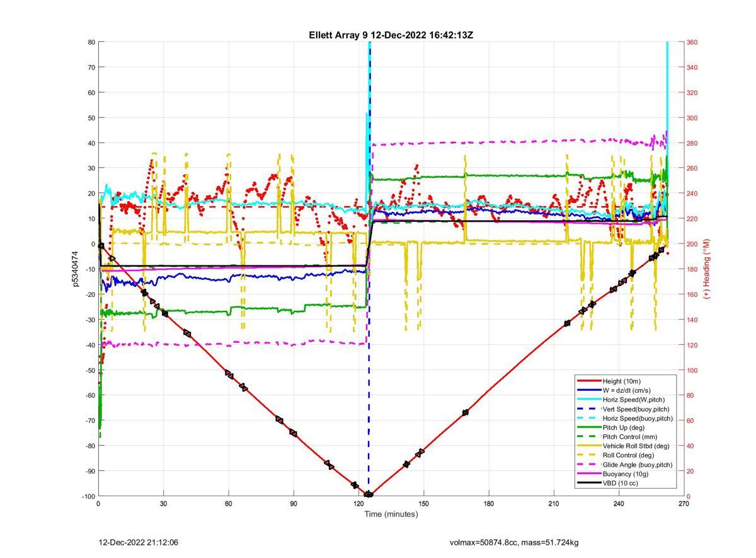Click the '90' tick on the time axis
The image size is (756, 558).
[x=294, y=504]
